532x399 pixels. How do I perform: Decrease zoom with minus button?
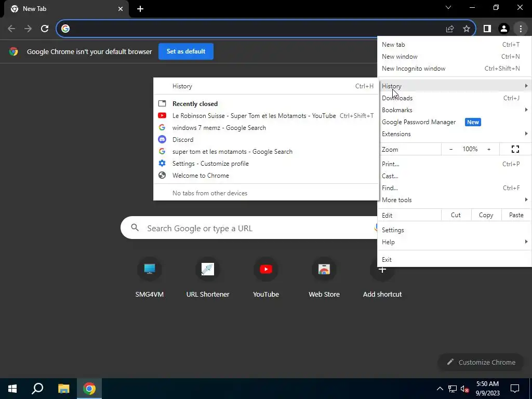451,149
